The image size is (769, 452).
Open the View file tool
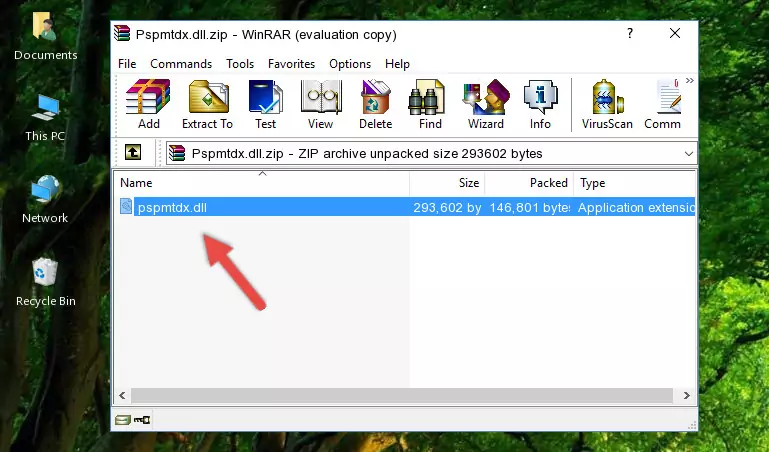[x=321, y=104]
